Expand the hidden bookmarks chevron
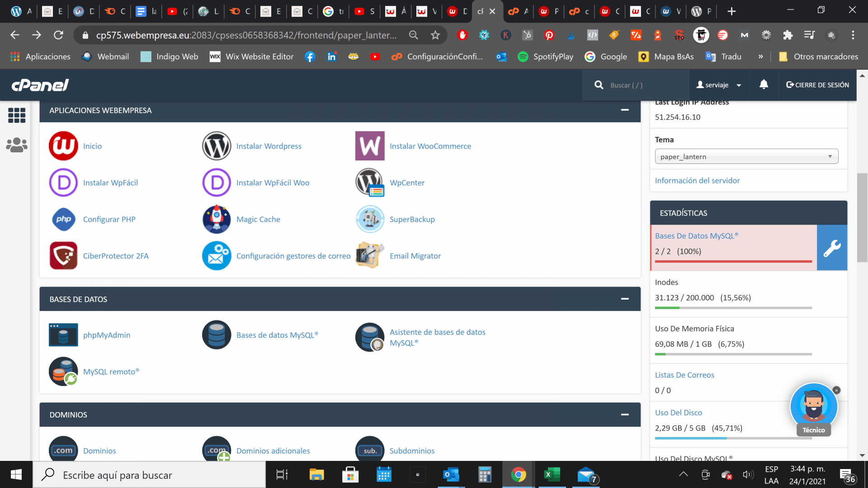Screen dimensions: 868x488 (x=760, y=56)
